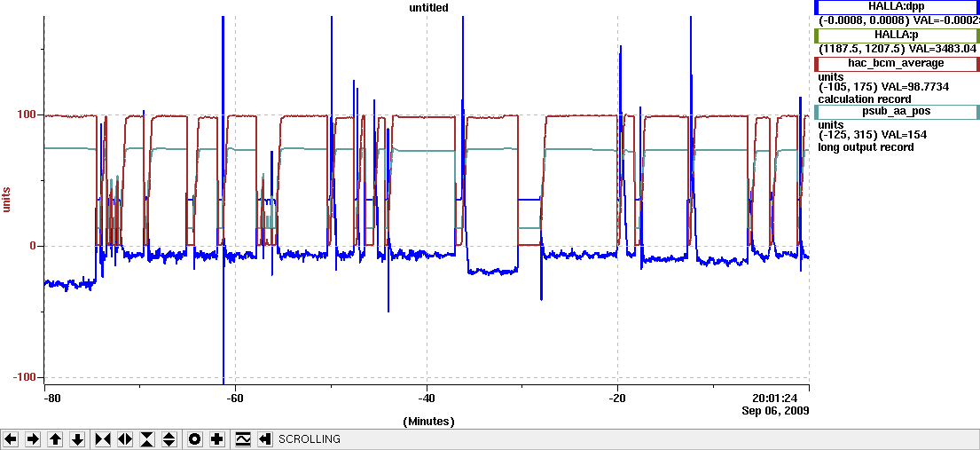Zoom in vertically with the hourglass icon
Viewport: 980px width, 450px height.
coord(147,439)
